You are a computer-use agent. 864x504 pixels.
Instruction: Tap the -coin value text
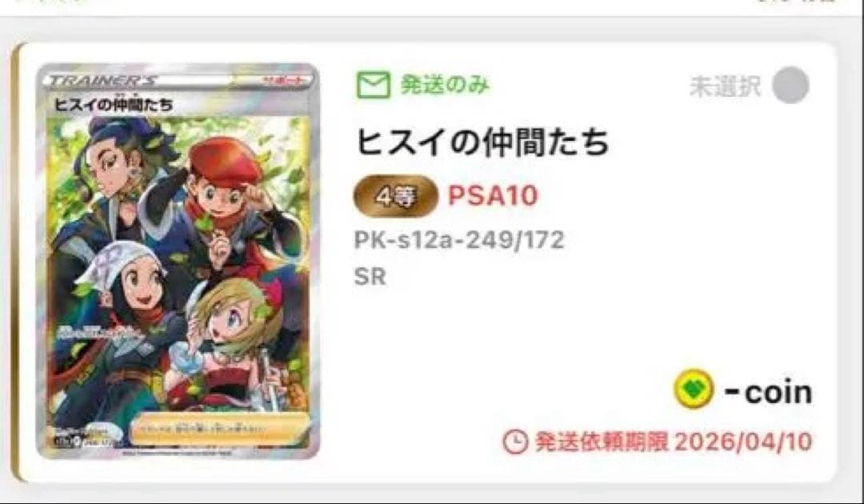click(x=768, y=392)
